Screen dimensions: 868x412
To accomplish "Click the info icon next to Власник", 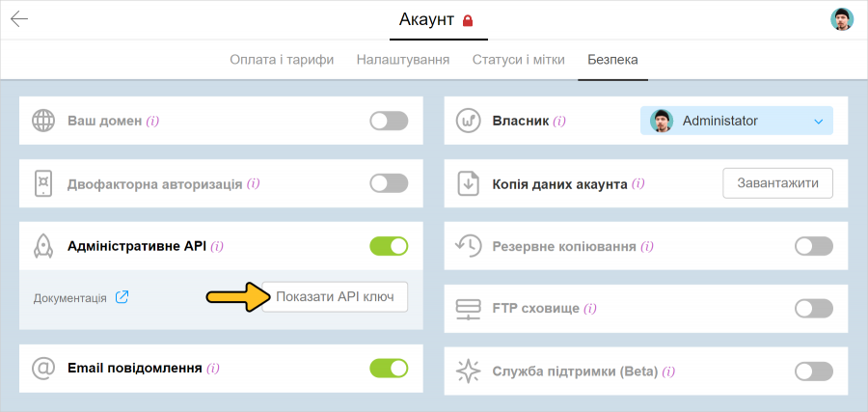I will coord(559,122).
